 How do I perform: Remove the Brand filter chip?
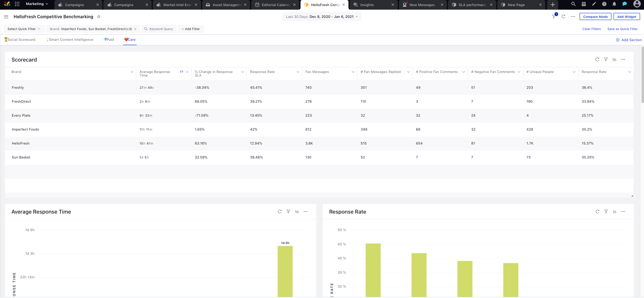[135, 29]
